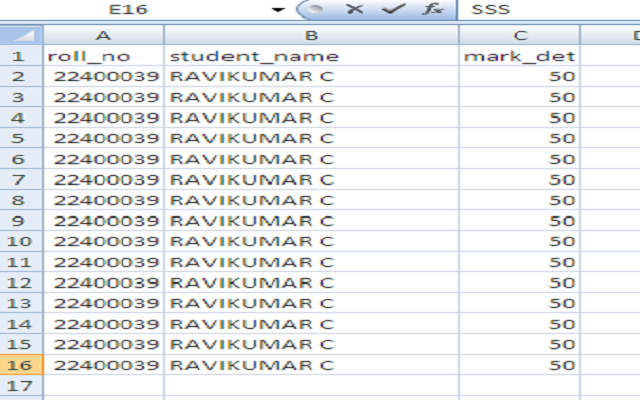Screen dimensions: 640x400
Task: Select roll number cell in row 10
Action: [x=104, y=241]
